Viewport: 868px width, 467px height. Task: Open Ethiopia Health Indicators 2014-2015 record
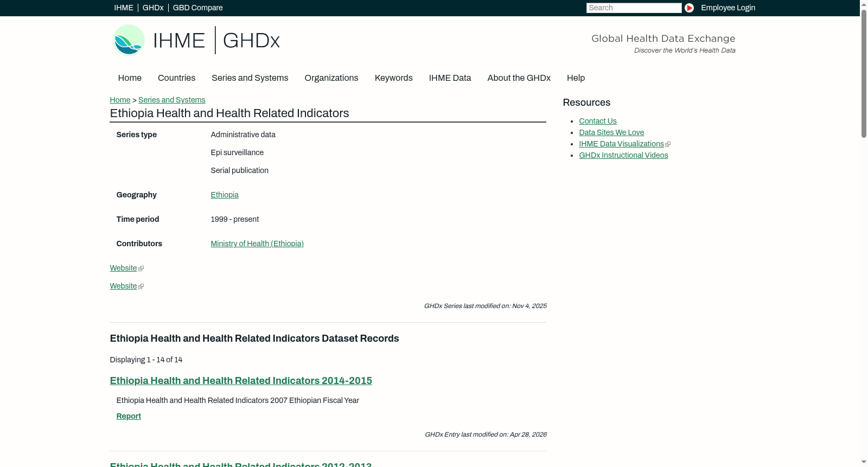click(241, 381)
